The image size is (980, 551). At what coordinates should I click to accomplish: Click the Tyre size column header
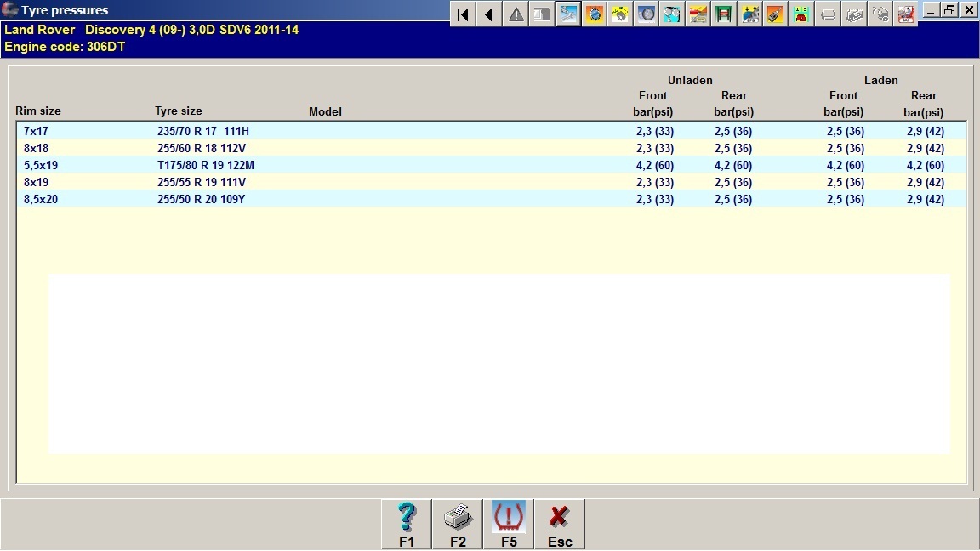pyautogui.click(x=179, y=111)
